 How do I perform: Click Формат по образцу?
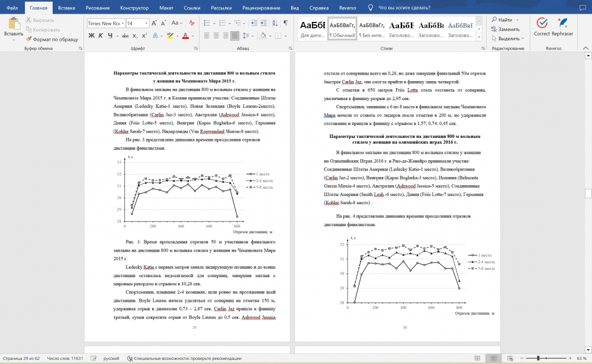tap(51, 38)
